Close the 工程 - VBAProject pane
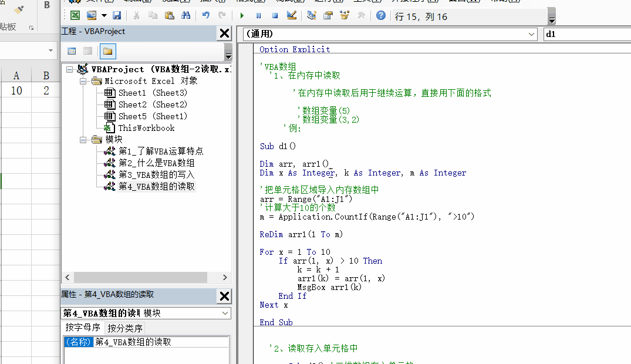 pyautogui.click(x=225, y=33)
